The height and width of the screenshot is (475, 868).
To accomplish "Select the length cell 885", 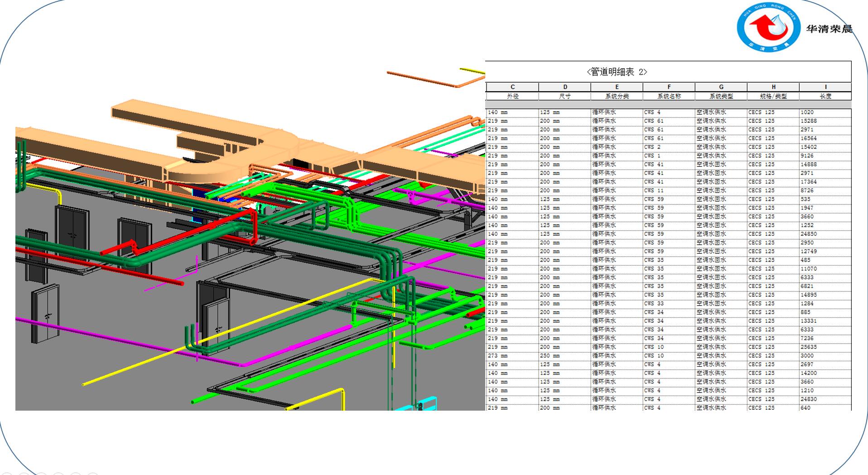I will pos(825,312).
